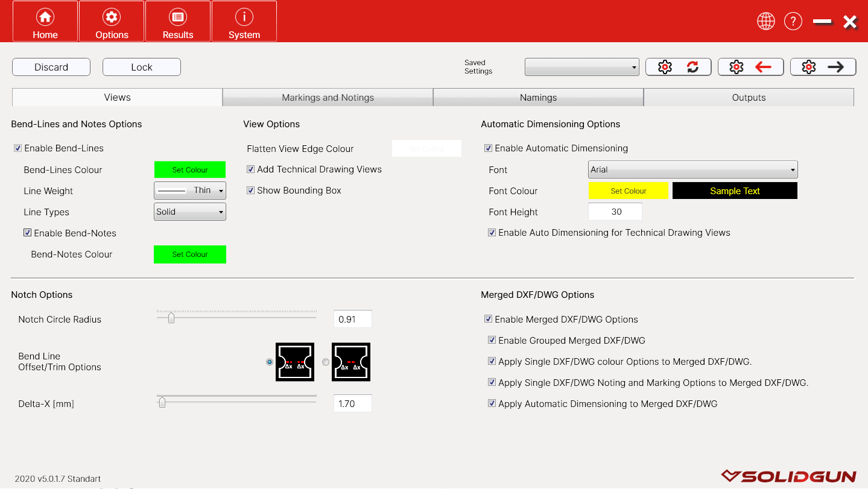This screenshot has width=868, height=489.
Task: Switch to the Outputs tab
Action: (749, 98)
